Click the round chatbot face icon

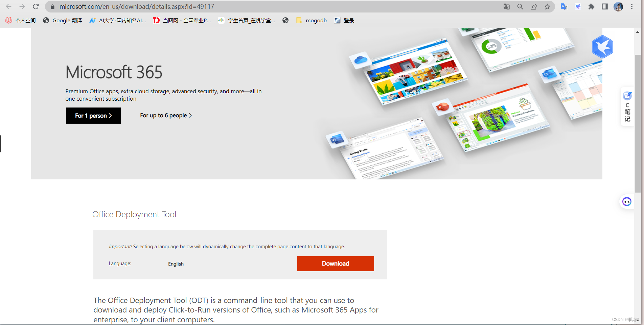(x=627, y=202)
